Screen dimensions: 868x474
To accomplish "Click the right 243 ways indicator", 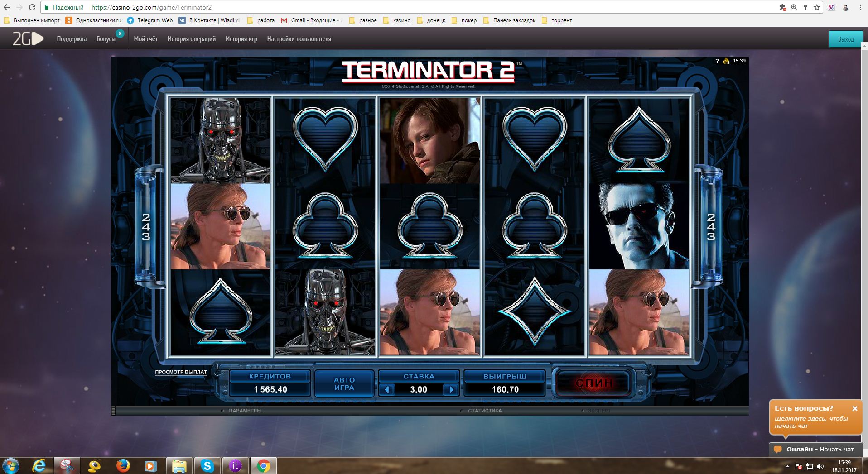I will click(x=711, y=226).
